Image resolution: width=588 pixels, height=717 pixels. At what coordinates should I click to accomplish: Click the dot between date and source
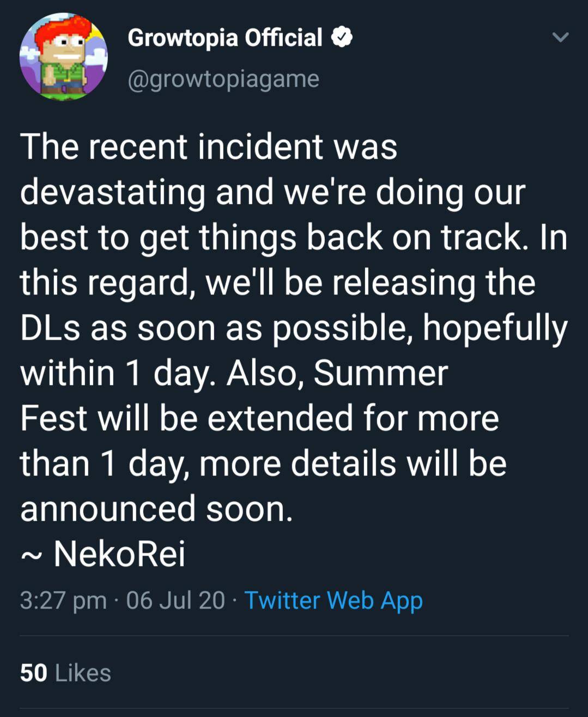point(235,600)
